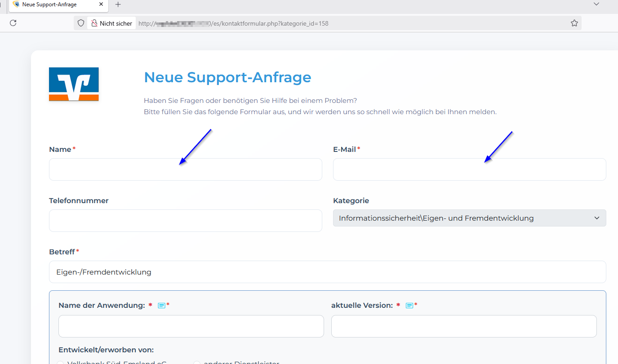Focus the E-Mail input field
The width and height of the screenshot is (618, 364).
point(469,169)
